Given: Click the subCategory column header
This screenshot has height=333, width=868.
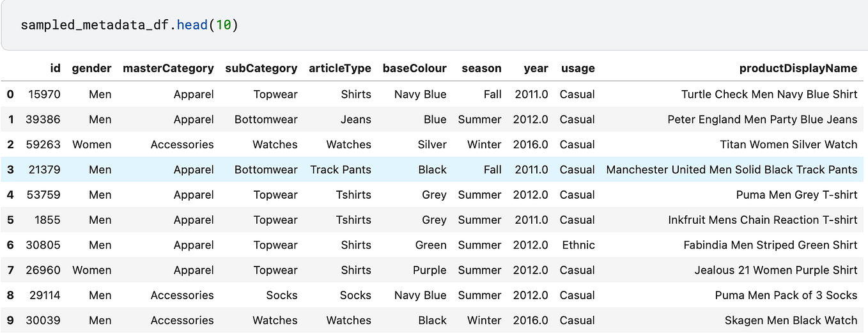Looking at the screenshot, I should coord(261,68).
